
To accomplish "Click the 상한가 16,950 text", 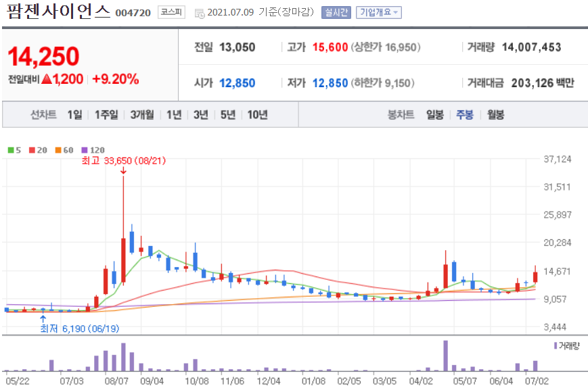I will pyautogui.click(x=386, y=47).
